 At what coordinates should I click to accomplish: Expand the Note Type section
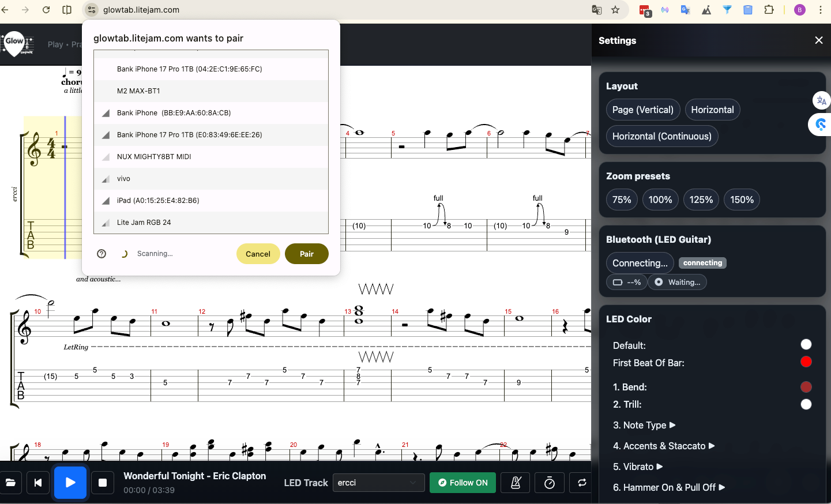point(644,425)
